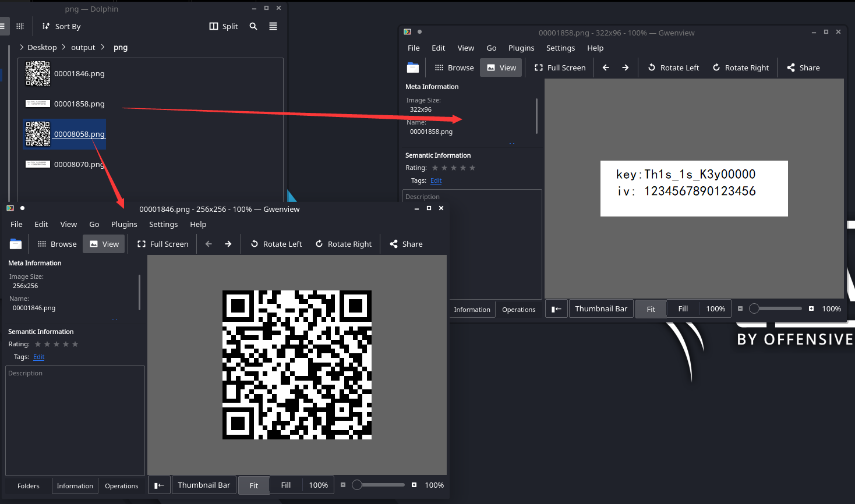Open the Plugins menu in the upper Gwenview
Viewport: 855px width, 504px height.
point(521,48)
